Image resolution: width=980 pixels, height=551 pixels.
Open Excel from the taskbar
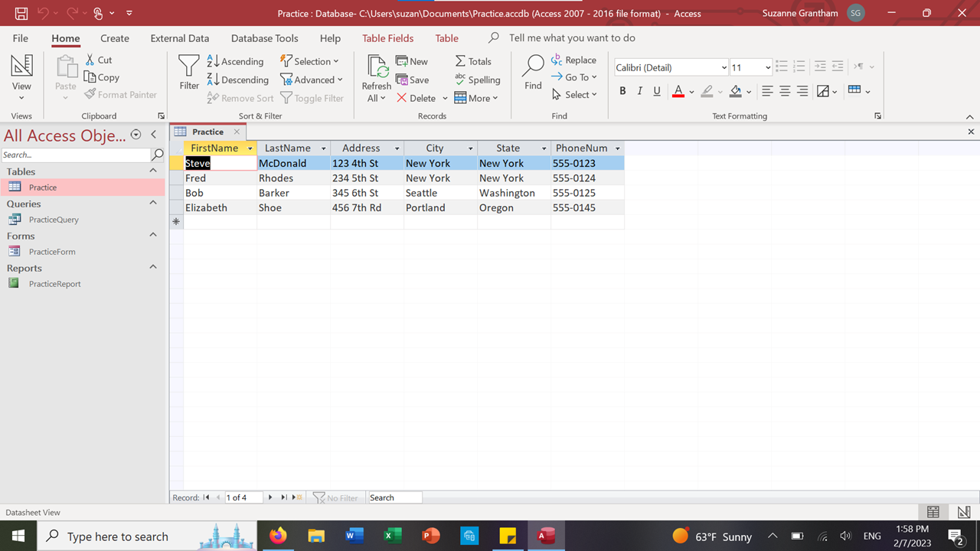click(x=393, y=536)
